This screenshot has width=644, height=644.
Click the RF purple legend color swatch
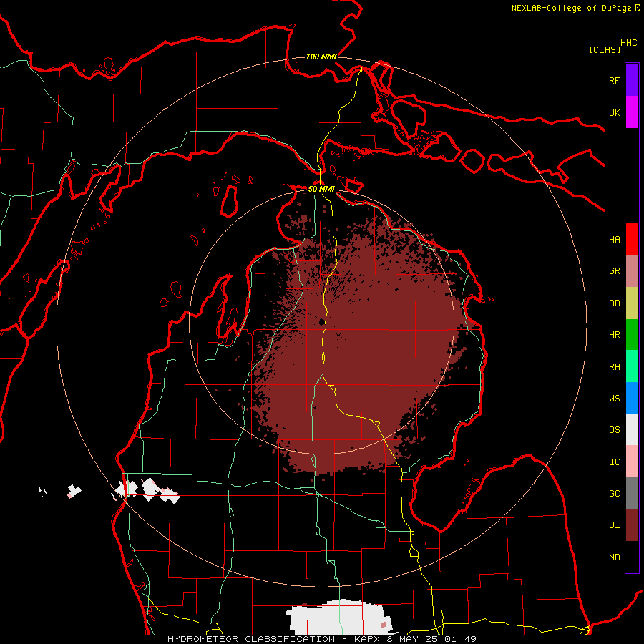pos(632,80)
